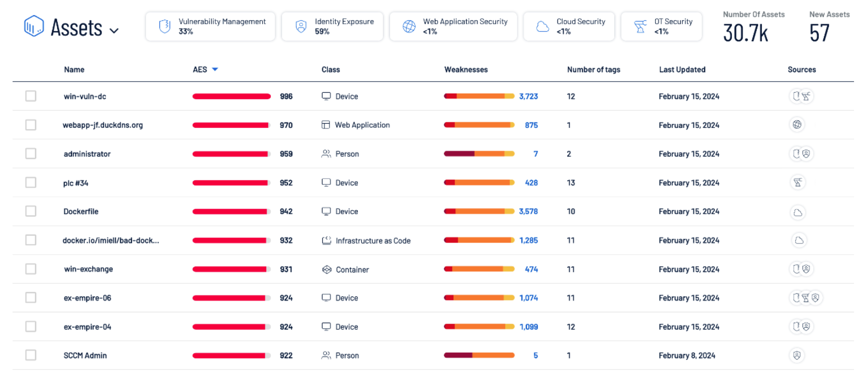Click the web source icon for webapp-jf.duckdns.org

pyautogui.click(x=797, y=125)
